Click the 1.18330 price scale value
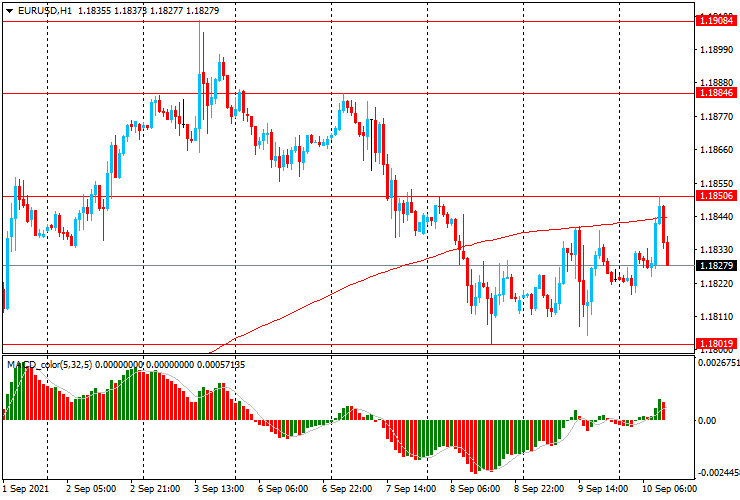Viewport: 740px width, 500px height. [717, 250]
